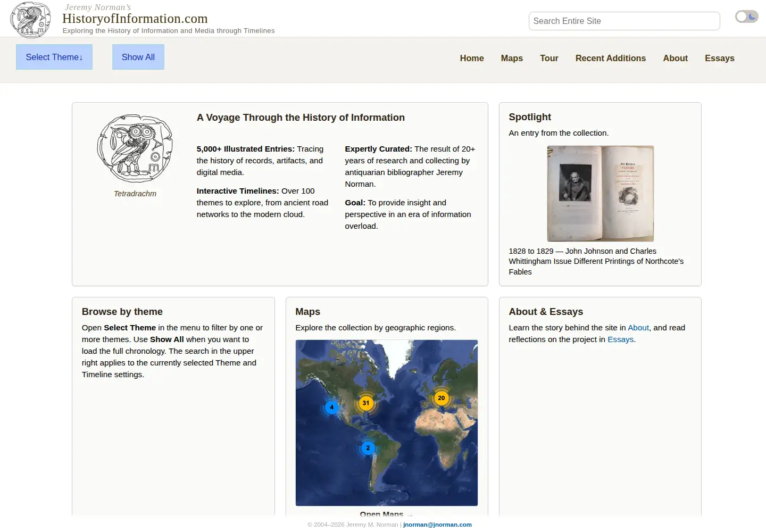The image size is (766, 532).
Task: Click the Browse by theme heading
Action: pos(122,312)
